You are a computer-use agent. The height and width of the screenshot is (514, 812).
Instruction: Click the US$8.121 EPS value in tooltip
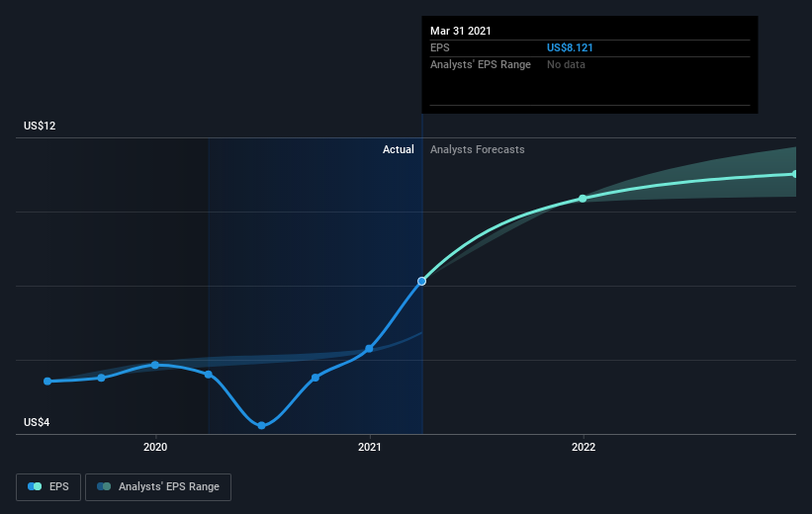click(x=570, y=47)
